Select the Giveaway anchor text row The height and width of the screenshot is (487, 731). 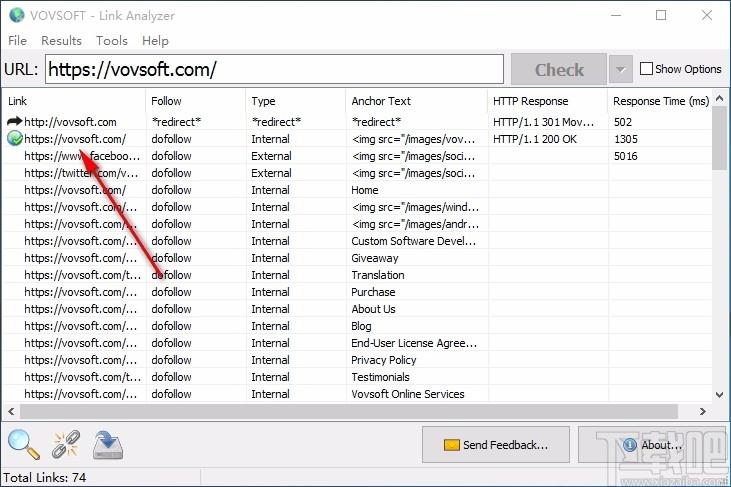point(357,258)
